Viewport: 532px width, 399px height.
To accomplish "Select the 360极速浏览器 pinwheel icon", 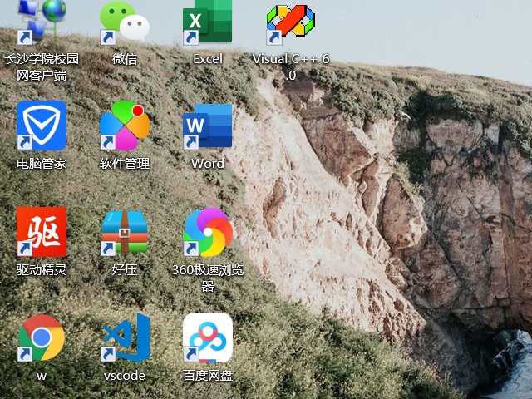I will 207,232.
